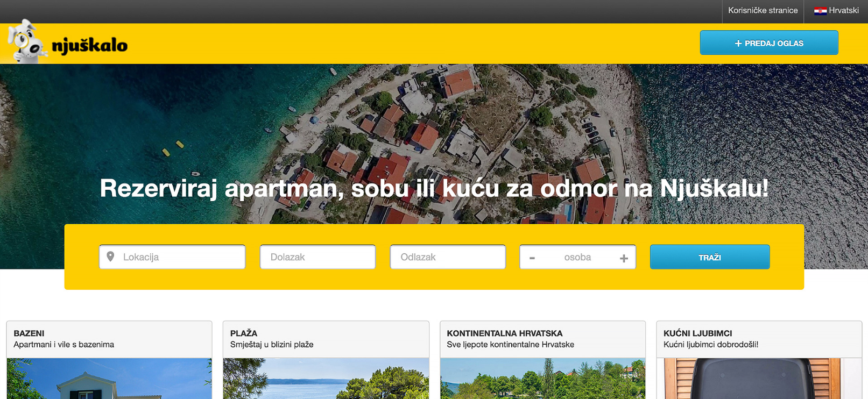Click the Kontinentalna Hrvatska card thumbnail
868x399 pixels.
(542, 379)
